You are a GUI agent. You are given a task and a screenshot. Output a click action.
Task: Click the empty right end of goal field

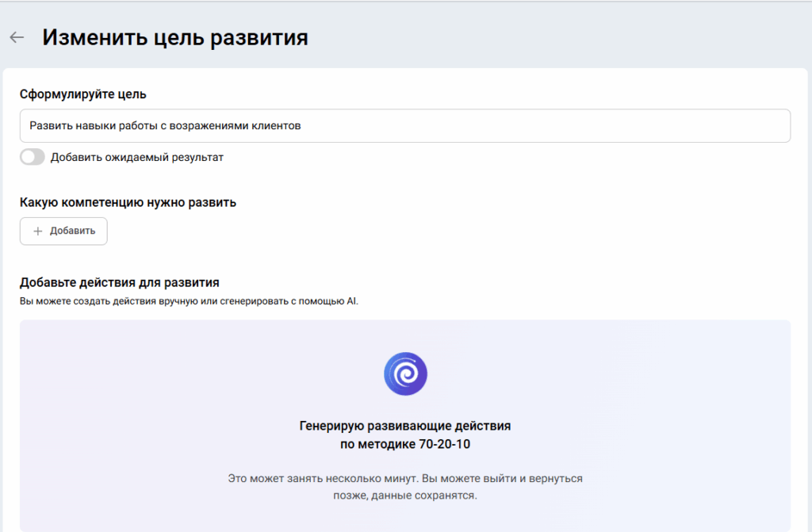tap(634, 125)
